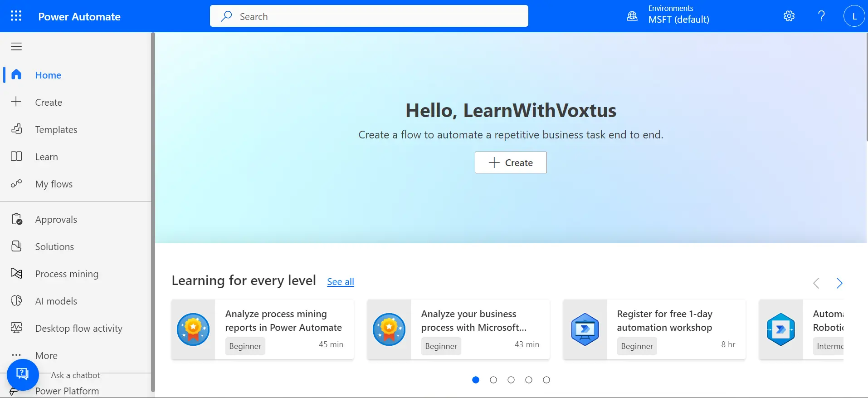Open the account profile avatar
This screenshot has height=398, width=868.
pyautogui.click(x=854, y=16)
